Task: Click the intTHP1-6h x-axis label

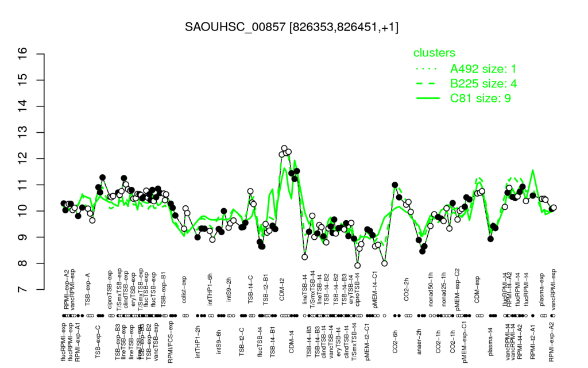Action: point(210,289)
